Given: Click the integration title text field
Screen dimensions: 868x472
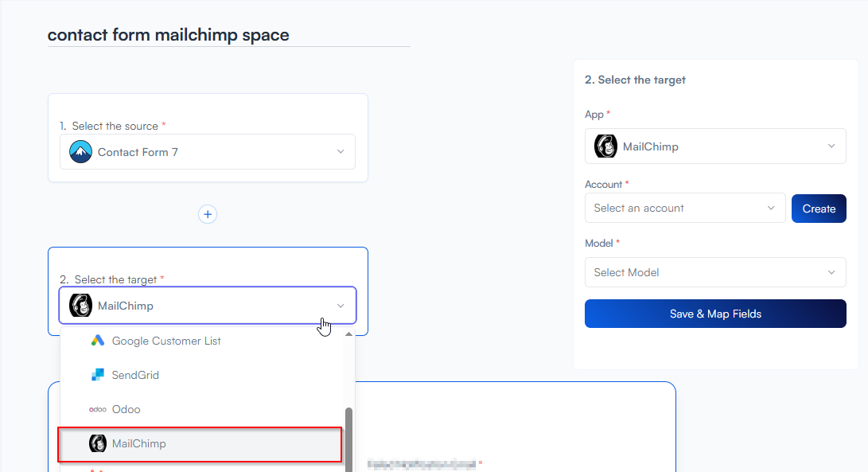Looking at the screenshot, I should 228,35.
